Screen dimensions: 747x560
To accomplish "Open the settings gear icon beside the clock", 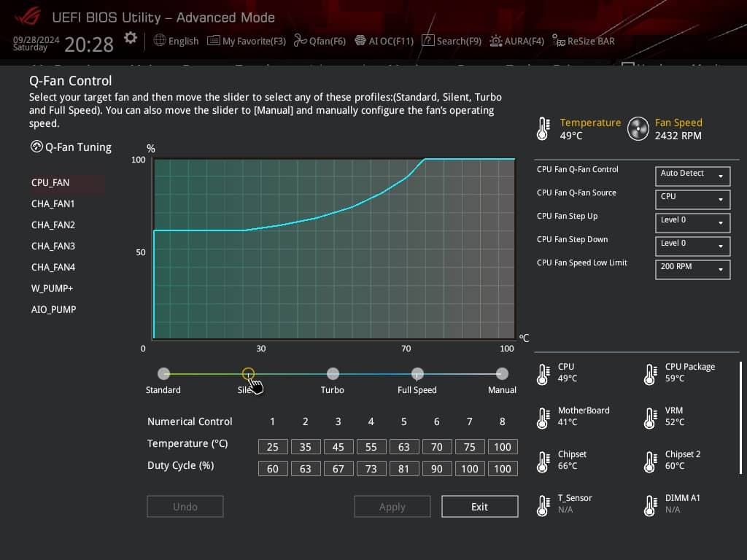I will click(x=131, y=38).
